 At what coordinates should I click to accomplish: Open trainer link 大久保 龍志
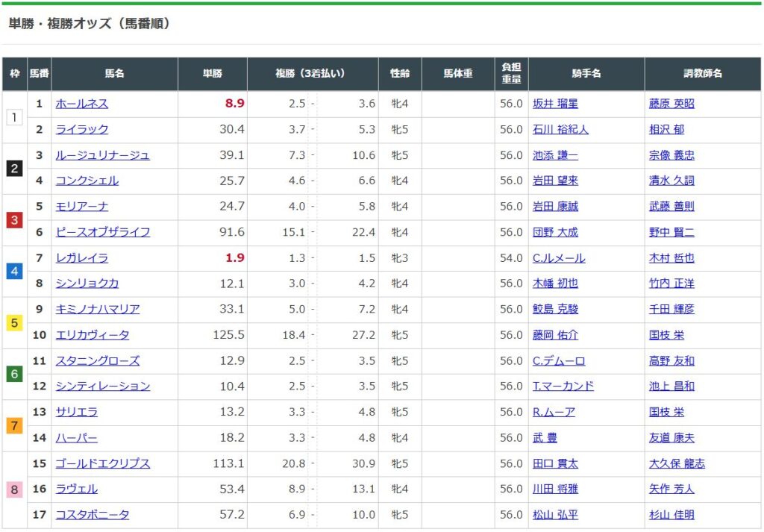click(677, 464)
